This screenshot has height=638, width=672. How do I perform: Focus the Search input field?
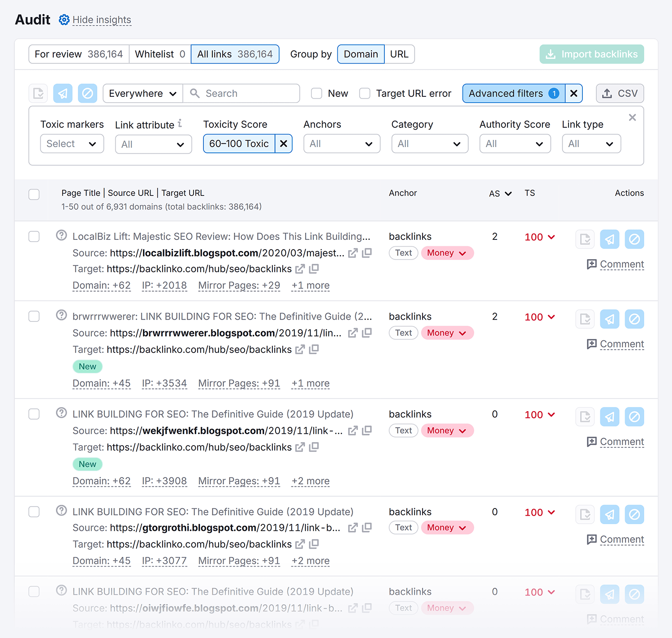(241, 93)
